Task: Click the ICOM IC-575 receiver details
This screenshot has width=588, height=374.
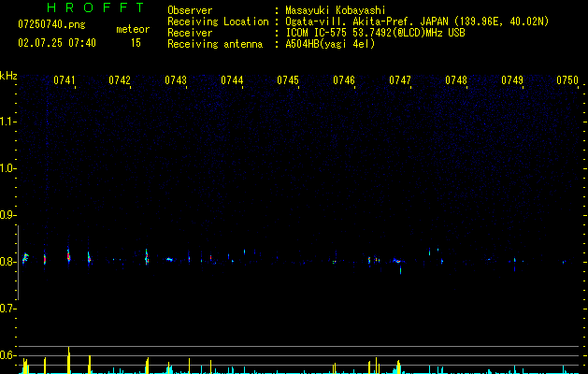Action: click(375, 33)
